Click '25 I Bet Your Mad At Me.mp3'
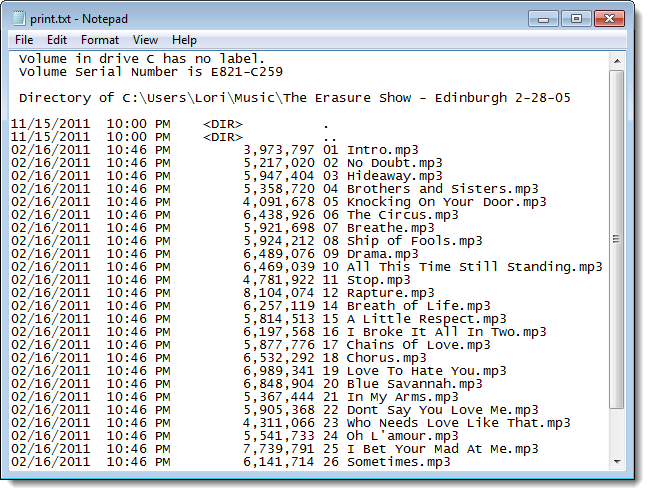Viewport: 650px width, 495px height. 431,449
